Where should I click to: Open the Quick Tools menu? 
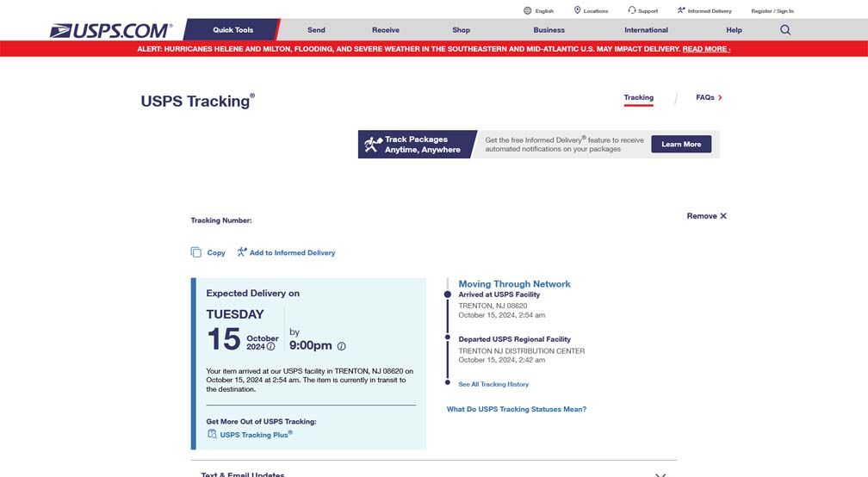(x=232, y=30)
